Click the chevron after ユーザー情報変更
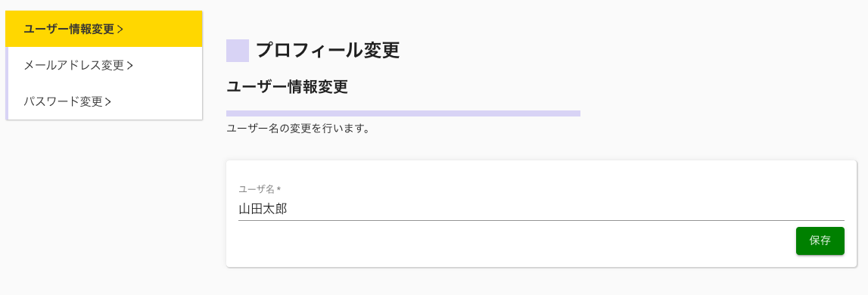This screenshot has width=868, height=295. 120,30
